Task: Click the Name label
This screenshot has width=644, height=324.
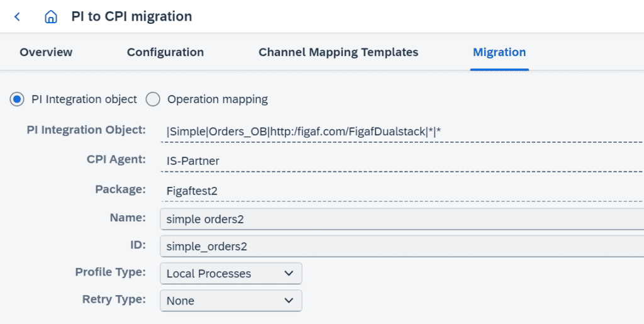Action: pyautogui.click(x=128, y=218)
